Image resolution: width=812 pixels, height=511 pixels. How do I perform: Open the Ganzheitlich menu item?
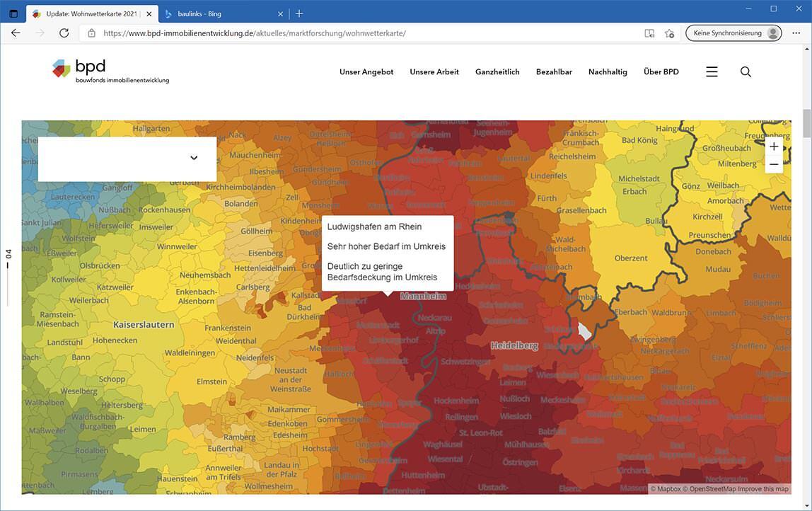click(497, 72)
